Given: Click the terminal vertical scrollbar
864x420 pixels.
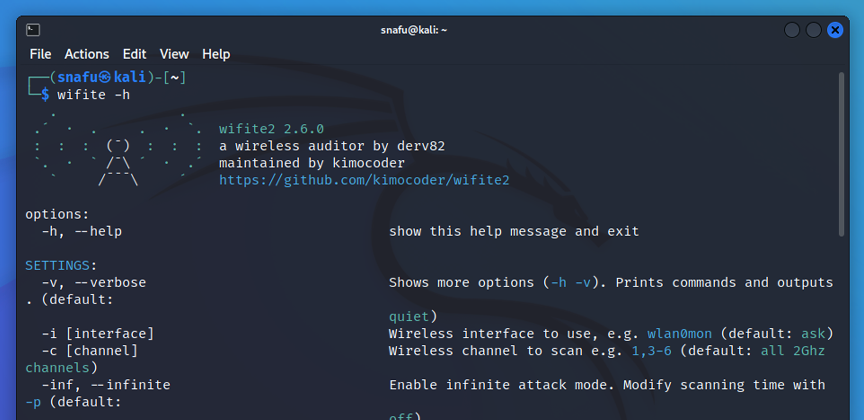Looking at the screenshot, I should pos(841,154).
